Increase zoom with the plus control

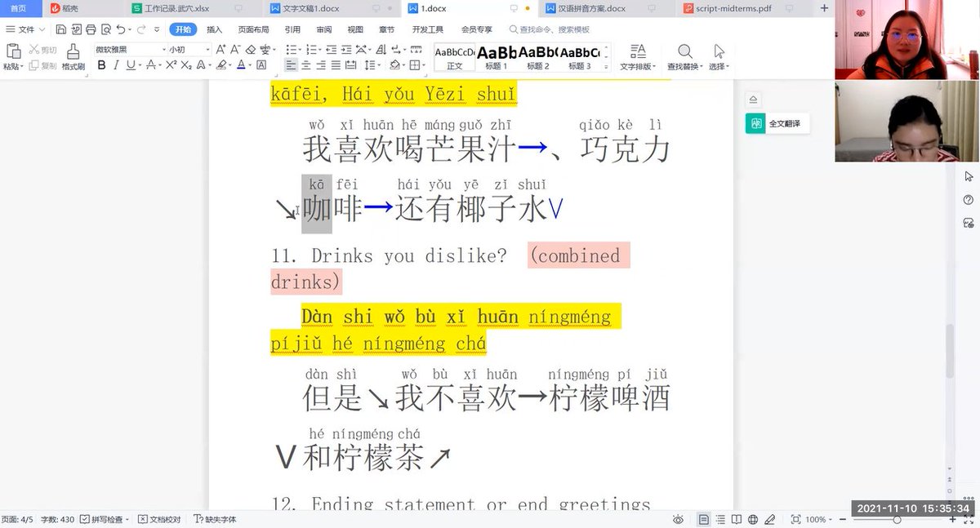point(954,520)
